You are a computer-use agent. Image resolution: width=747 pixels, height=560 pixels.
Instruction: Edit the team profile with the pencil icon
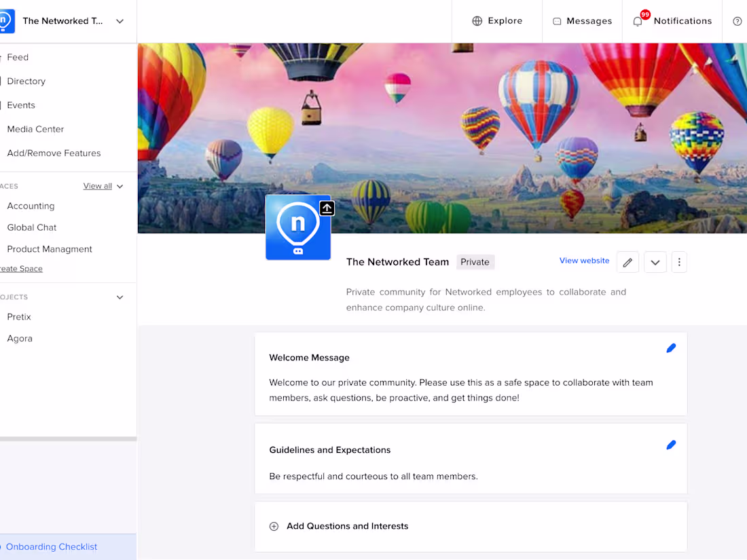click(x=627, y=262)
